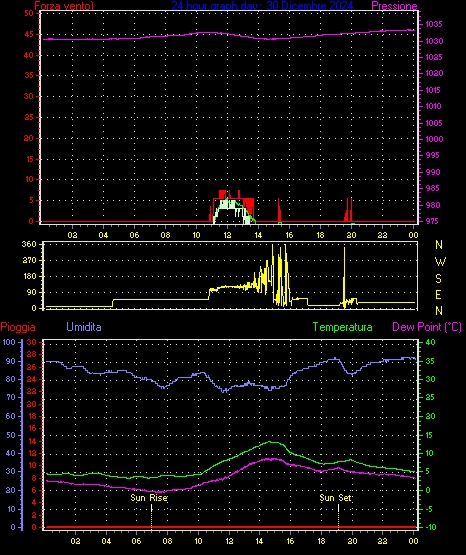Click the 'Sun Rise' annotation text
Image resolution: width=466 pixels, height=555 pixels.
[149, 498]
